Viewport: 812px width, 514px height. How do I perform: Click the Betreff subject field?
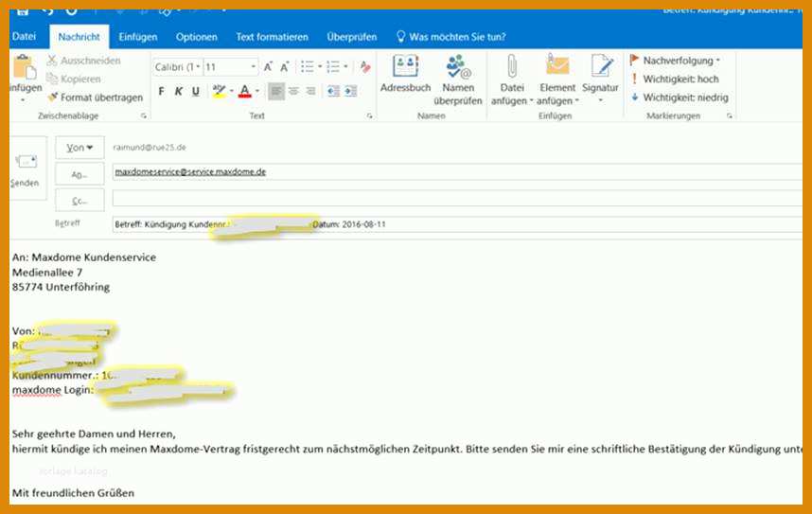coord(457,224)
